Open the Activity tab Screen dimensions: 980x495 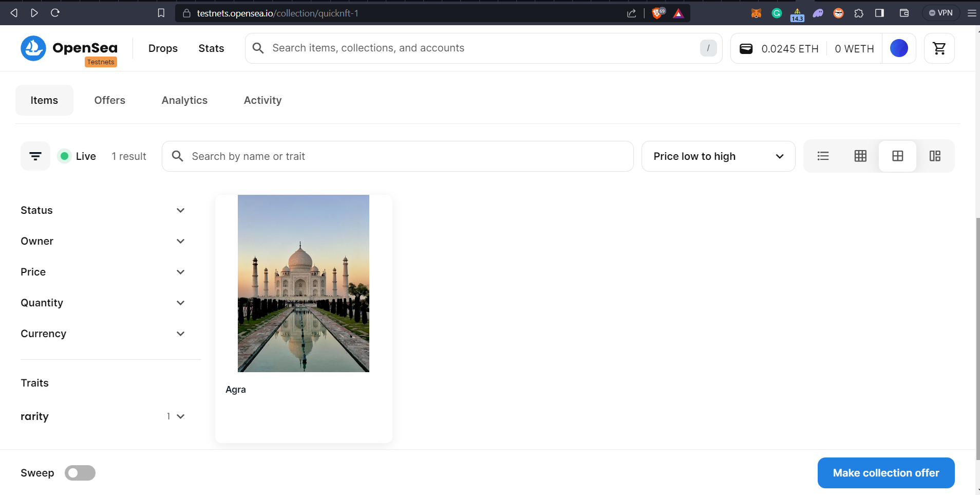tap(262, 100)
